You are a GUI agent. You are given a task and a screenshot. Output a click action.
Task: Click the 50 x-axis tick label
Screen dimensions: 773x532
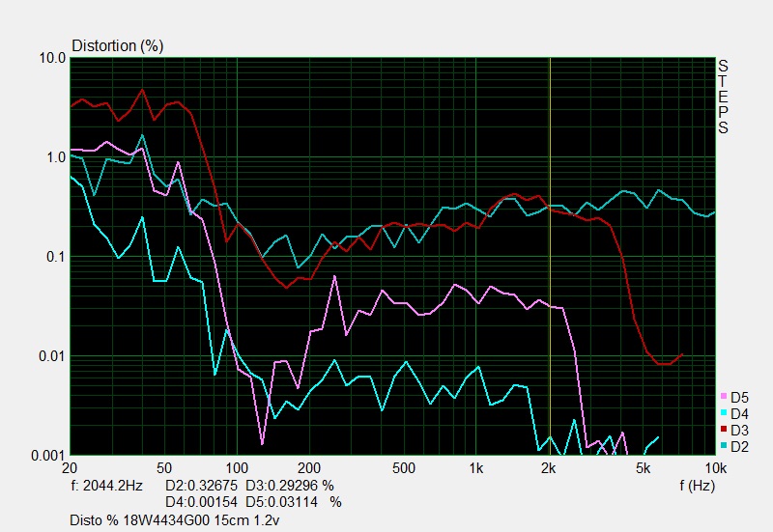coord(164,468)
